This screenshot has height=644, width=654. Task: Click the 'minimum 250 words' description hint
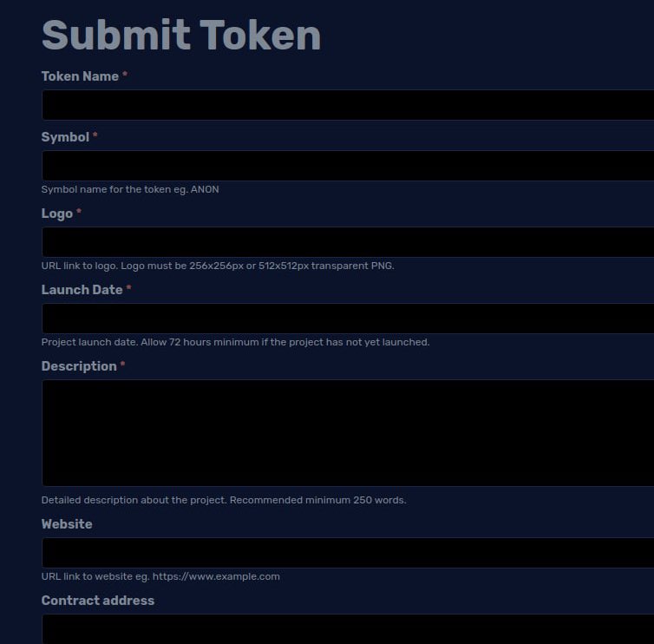tap(224, 500)
